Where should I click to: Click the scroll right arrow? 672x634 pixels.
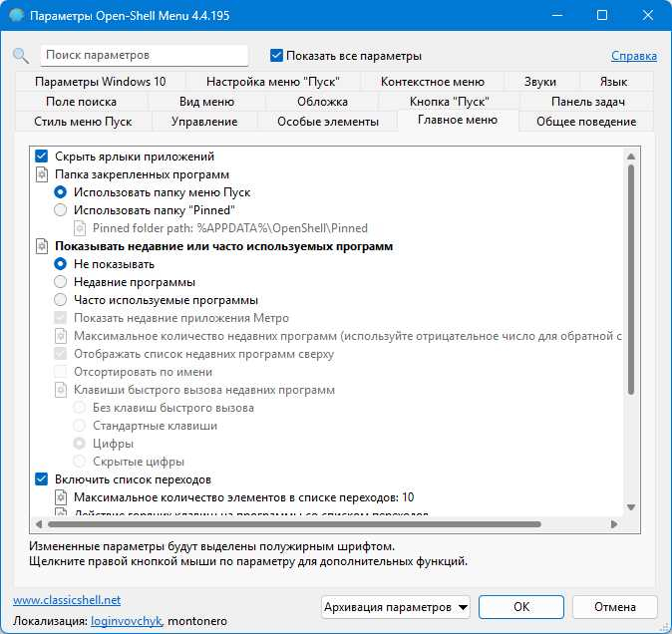pos(614,524)
